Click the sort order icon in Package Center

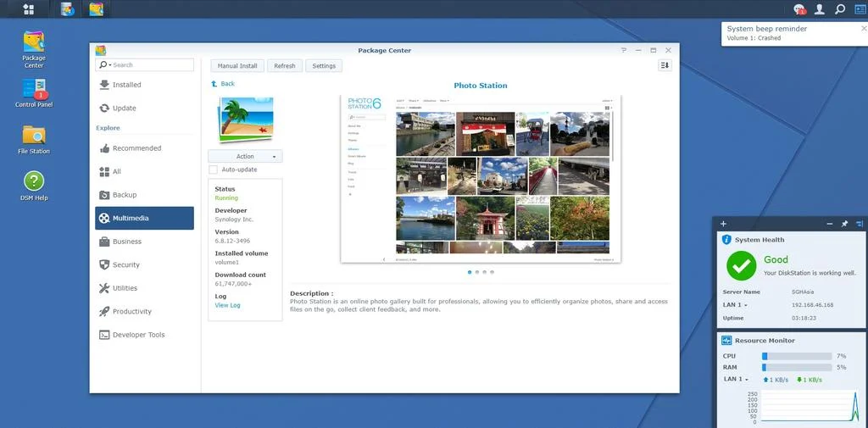pos(665,65)
